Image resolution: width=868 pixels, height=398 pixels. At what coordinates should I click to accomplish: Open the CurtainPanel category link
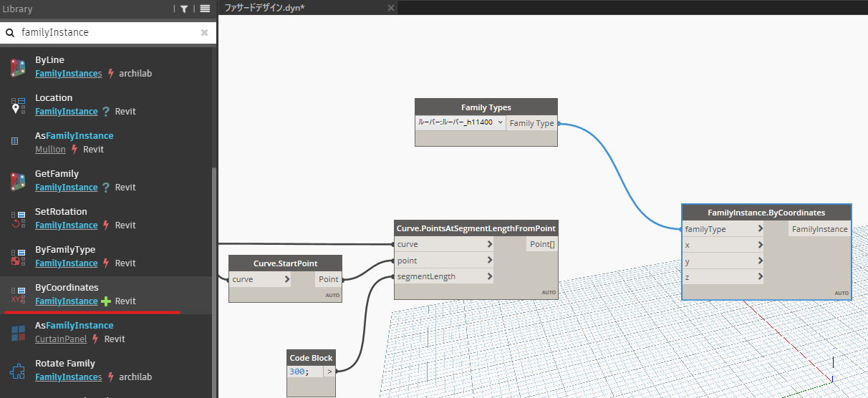[x=61, y=339]
